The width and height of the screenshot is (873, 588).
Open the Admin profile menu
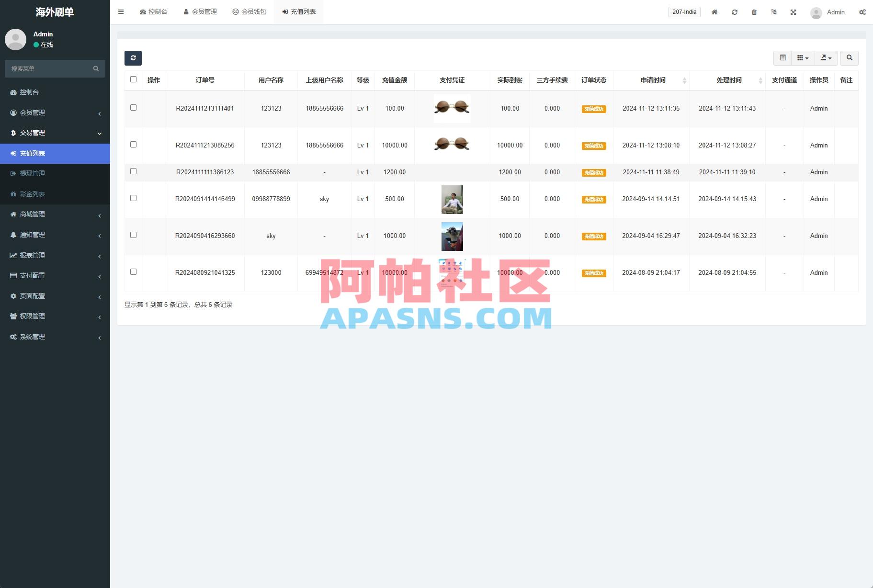point(828,12)
